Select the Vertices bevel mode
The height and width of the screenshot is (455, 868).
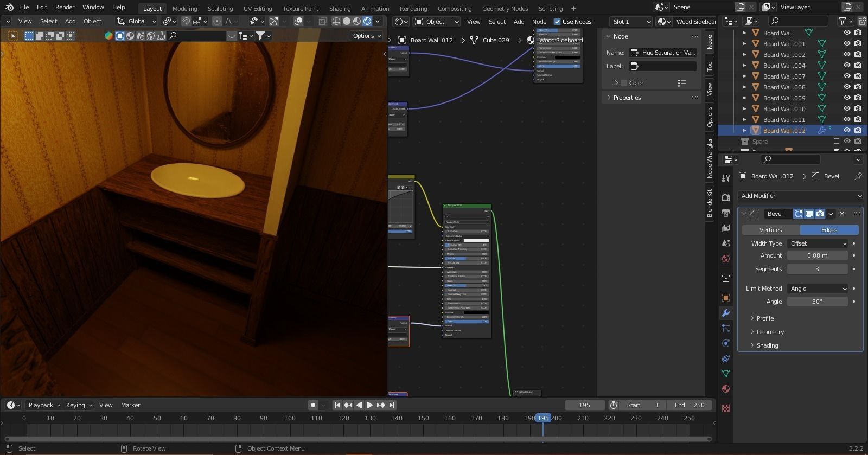tap(770, 230)
